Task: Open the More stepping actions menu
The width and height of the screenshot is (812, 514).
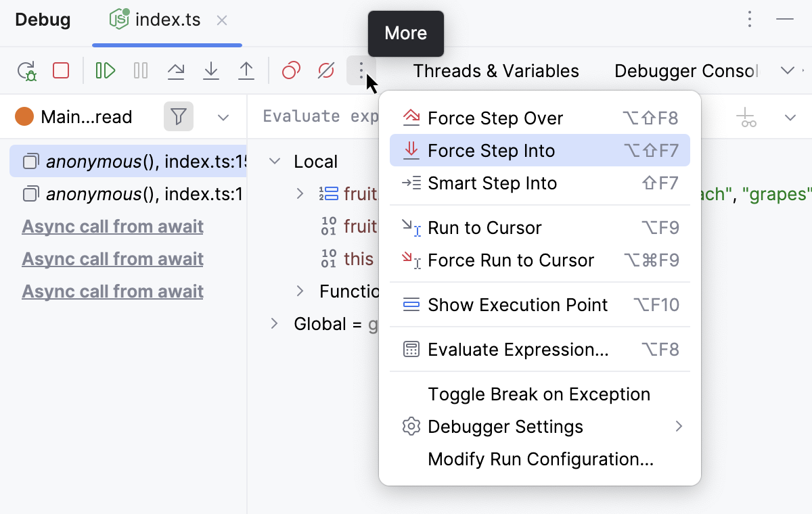Action: [x=361, y=70]
